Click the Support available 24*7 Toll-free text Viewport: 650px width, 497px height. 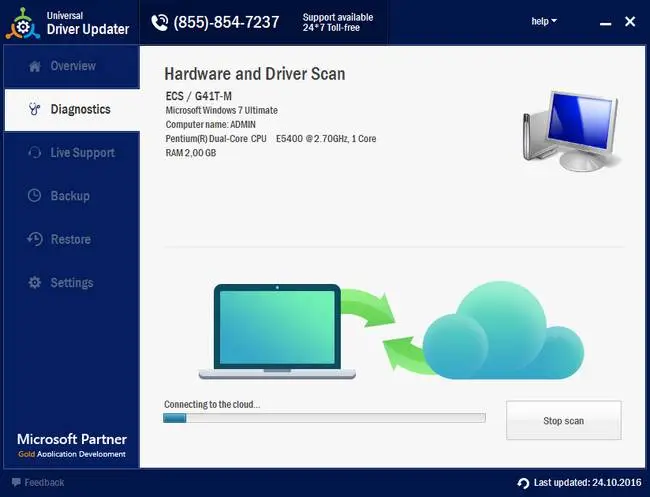point(337,22)
